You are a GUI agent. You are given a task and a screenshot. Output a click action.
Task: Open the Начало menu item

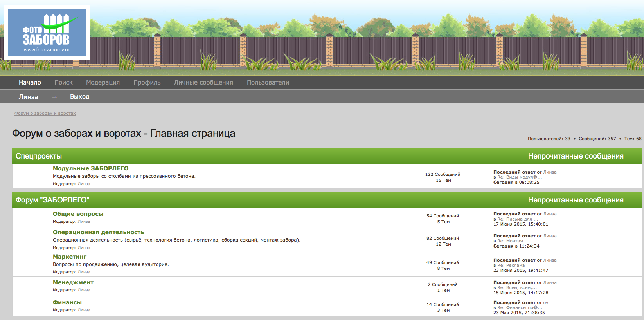pyautogui.click(x=30, y=82)
